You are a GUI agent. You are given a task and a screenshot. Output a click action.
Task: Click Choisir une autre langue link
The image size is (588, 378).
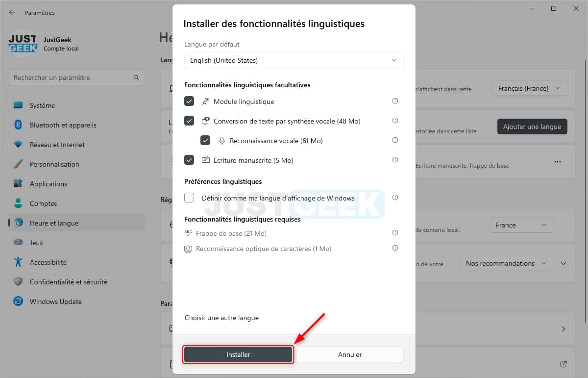[221, 318]
